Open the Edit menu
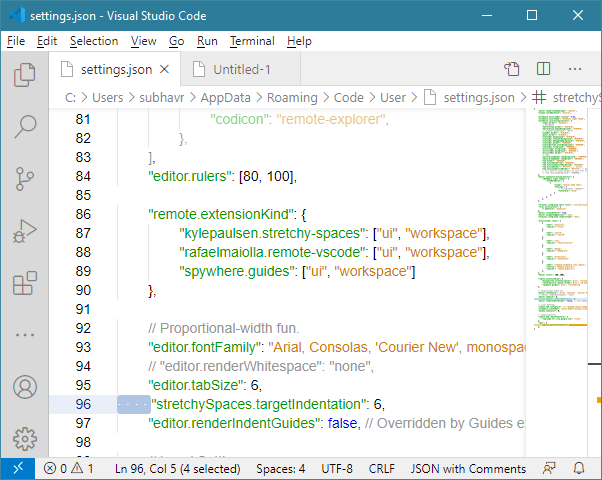This screenshot has height=480, width=602. click(x=47, y=41)
